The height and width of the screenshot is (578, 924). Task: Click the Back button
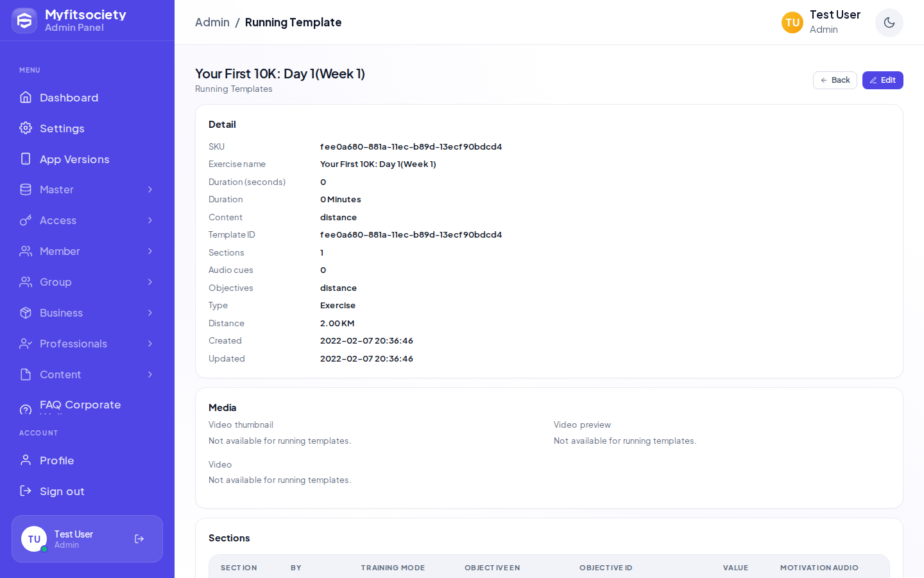coord(835,80)
